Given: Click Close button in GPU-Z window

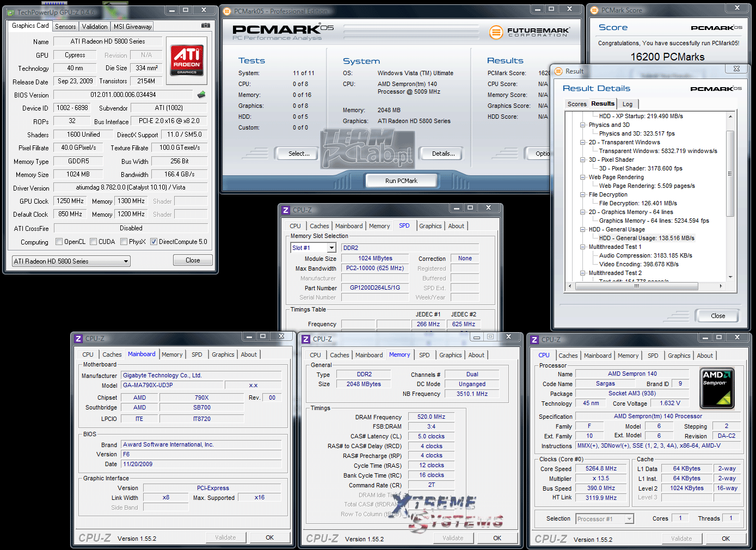Looking at the screenshot, I should (x=193, y=260).
